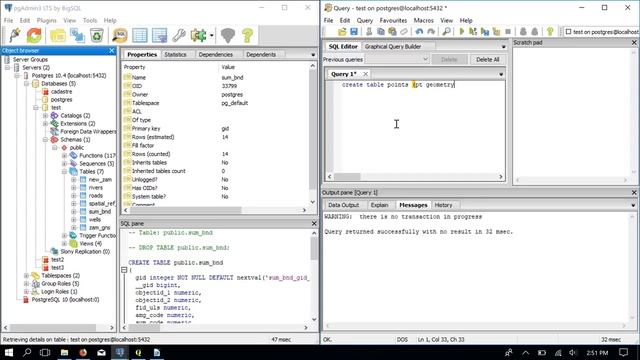Open plugins dropdown arrow in pgAdmin toolbar
Viewport: 640px width, 360px height.
pyautogui.click(x=211, y=36)
